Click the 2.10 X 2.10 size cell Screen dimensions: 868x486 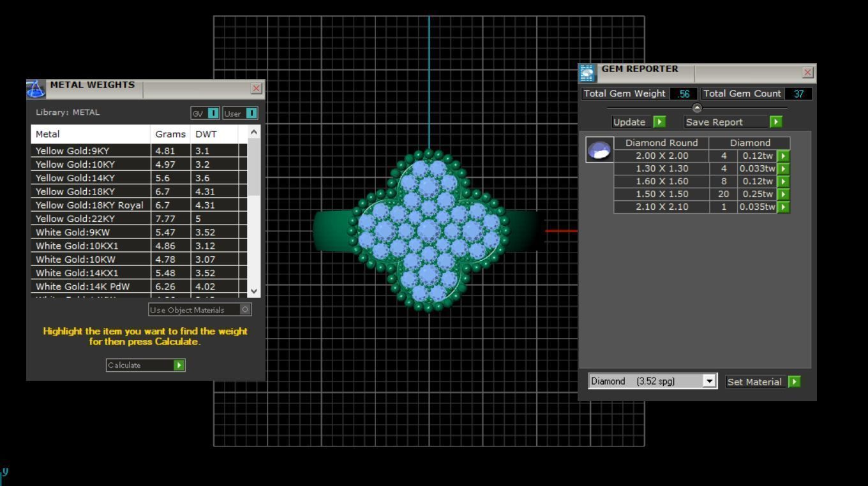pyautogui.click(x=661, y=207)
